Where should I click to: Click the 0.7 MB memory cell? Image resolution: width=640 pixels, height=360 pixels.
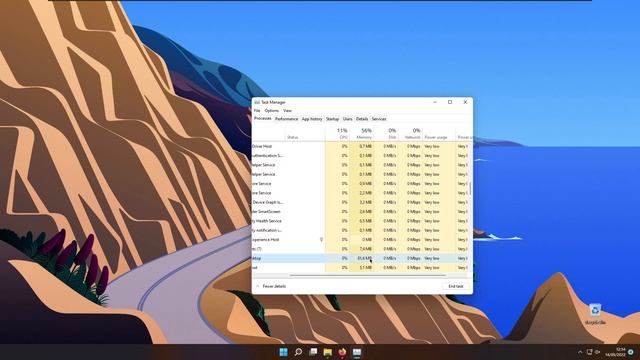(362, 146)
